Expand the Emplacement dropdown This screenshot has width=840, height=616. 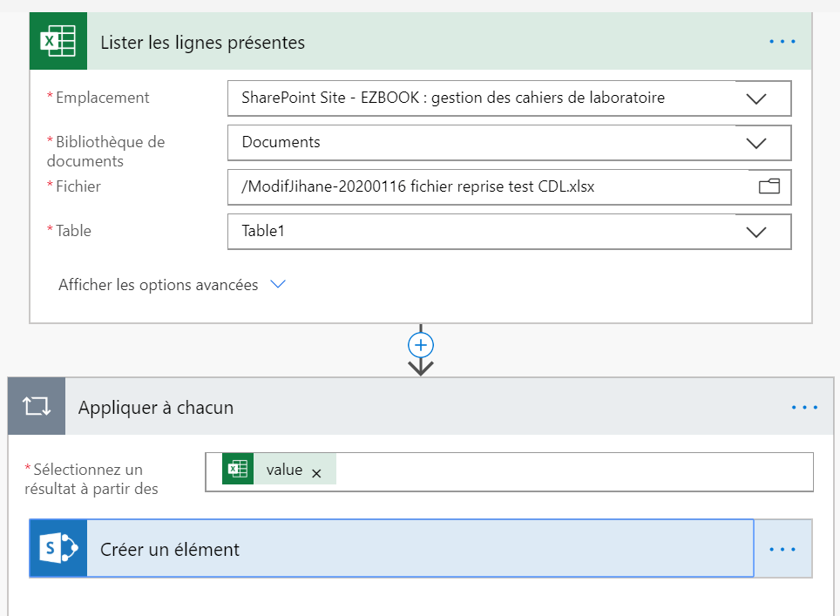tap(756, 98)
